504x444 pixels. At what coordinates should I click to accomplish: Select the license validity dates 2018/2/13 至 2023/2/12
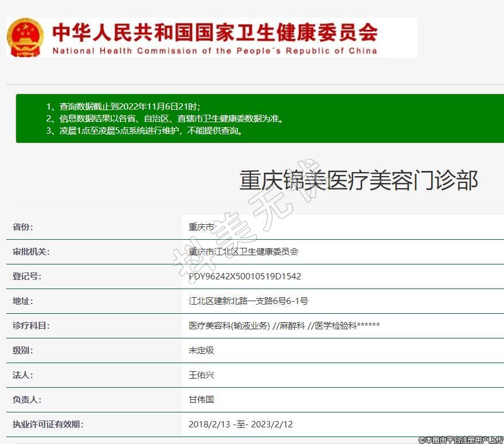241,424
